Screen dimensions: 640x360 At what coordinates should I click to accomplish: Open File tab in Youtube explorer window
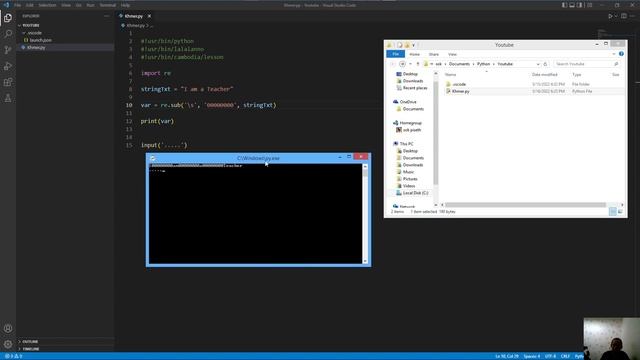click(396, 54)
